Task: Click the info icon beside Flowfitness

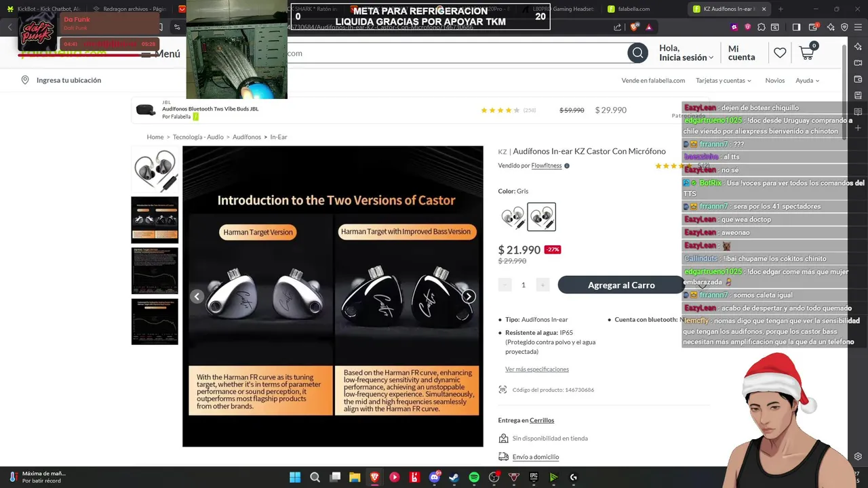Action: coord(567,165)
